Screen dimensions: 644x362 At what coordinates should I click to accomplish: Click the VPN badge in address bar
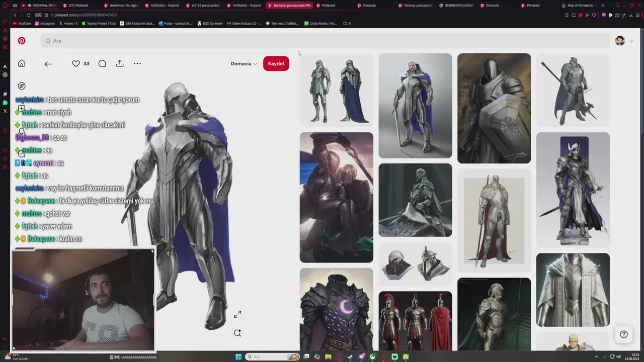pyautogui.click(x=39, y=15)
